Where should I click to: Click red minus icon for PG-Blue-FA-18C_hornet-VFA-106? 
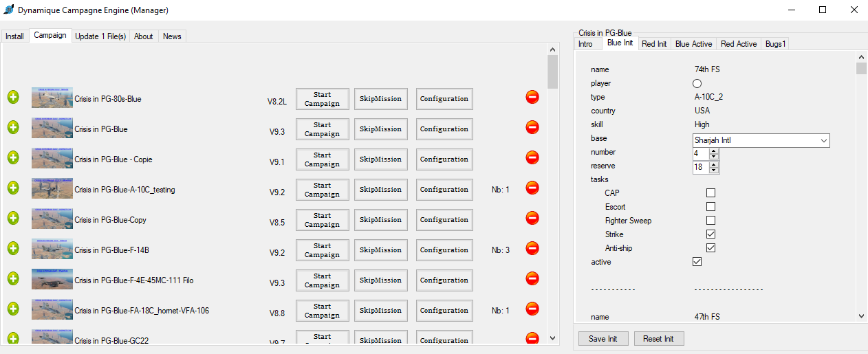point(532,309)
